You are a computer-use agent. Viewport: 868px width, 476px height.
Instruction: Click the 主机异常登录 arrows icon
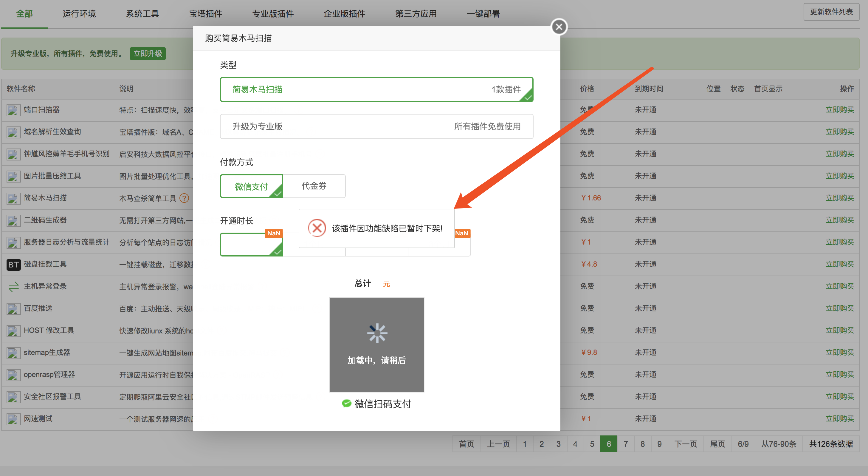(x=13, y=287)
